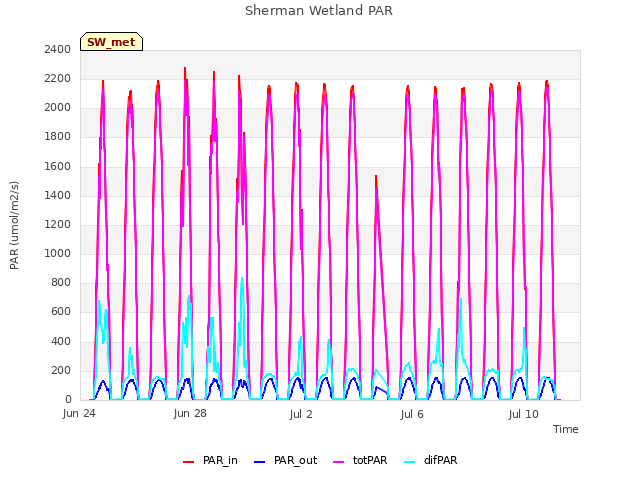Screen dimensions: 640x480
Task: Click the 0 y-axis tick label
Action: click(68, 400)
